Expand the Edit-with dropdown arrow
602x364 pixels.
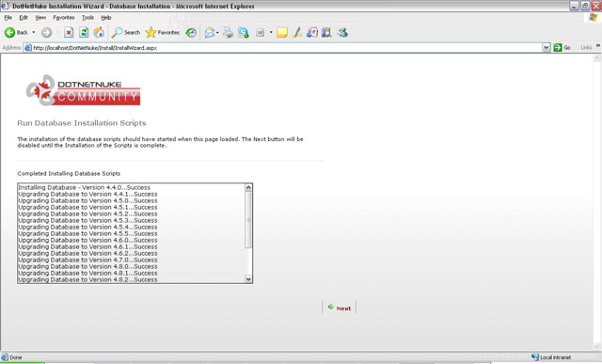(x=271, y=33)
